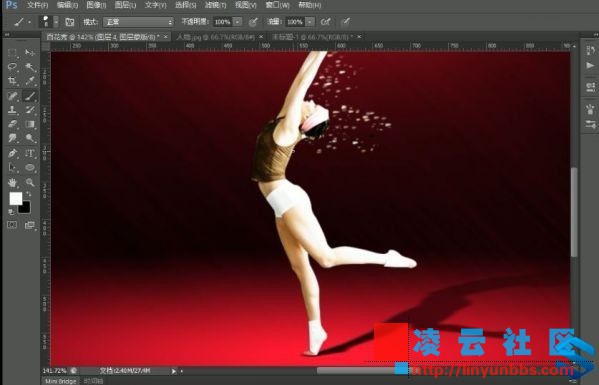Pick the Eyedropper tool

pos(30,81)
